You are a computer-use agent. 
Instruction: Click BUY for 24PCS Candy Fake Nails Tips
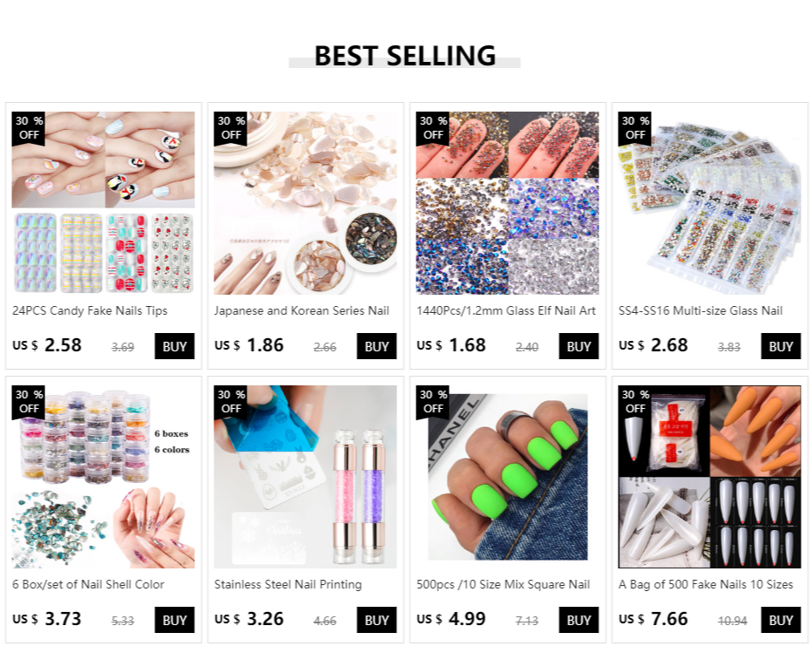tap(174, 346)
